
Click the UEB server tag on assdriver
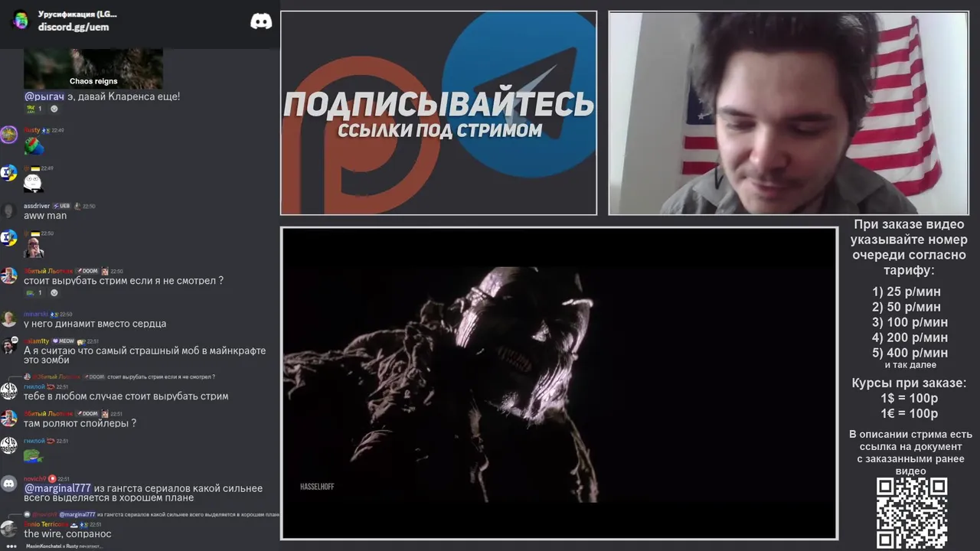coord(61,207)
